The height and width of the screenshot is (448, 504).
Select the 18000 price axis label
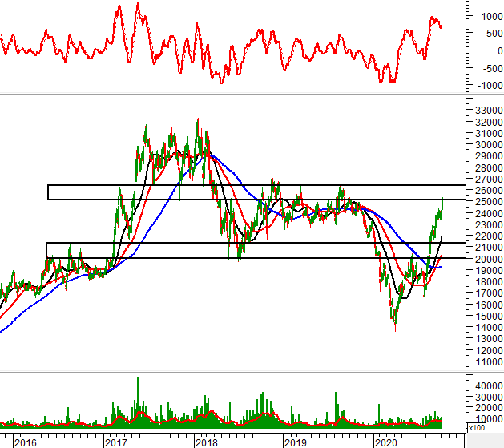click(x=489, y=281)
